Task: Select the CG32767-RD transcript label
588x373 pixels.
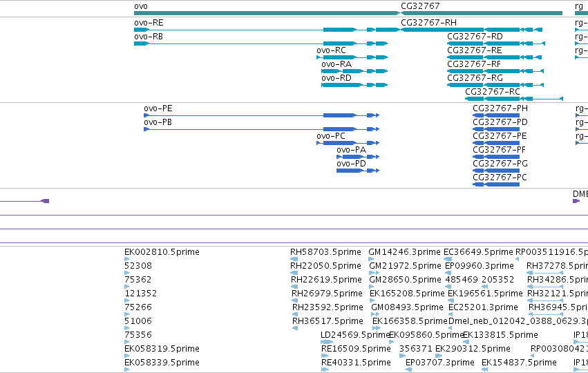Action: click(475, 37)
